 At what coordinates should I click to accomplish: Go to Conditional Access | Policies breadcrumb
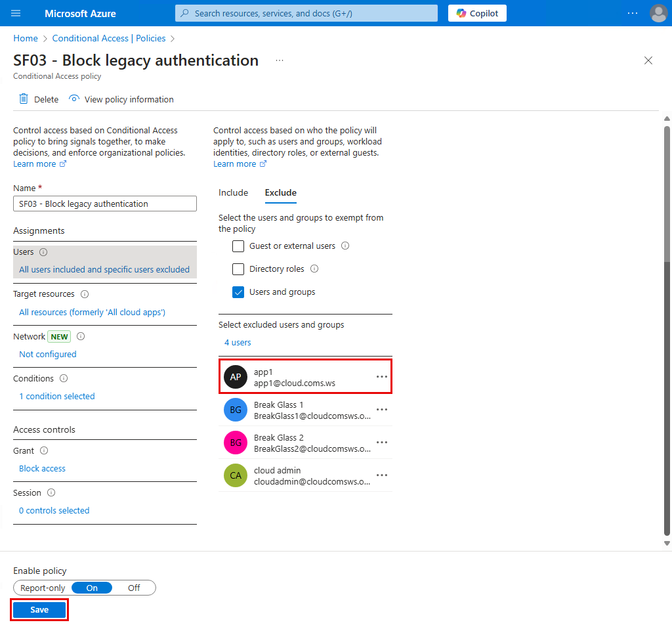click(x=109, y=38)
